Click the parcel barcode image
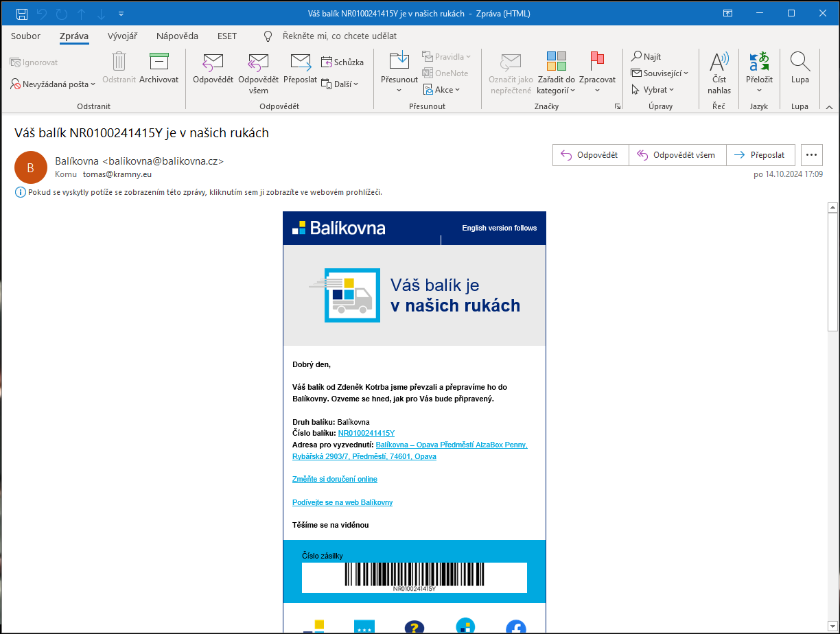Viewport: 840px width, 634px height. [x=415, y=577]
